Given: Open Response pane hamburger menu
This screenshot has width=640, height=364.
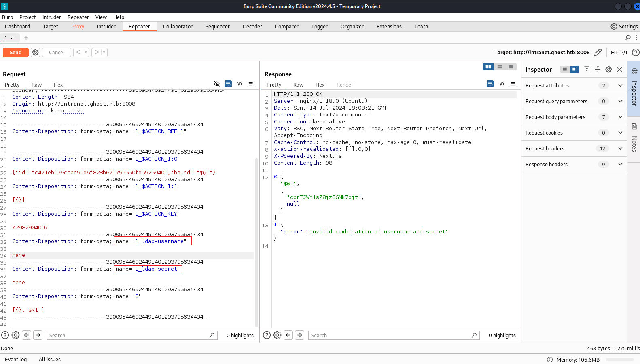Looking at the screenshot, I should click(513, 84).
